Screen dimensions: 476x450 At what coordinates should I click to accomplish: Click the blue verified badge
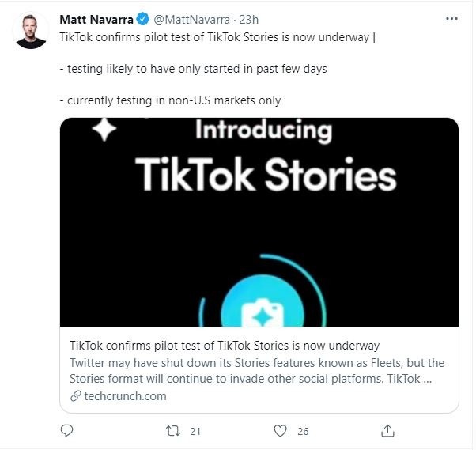(x=142, y=18)
